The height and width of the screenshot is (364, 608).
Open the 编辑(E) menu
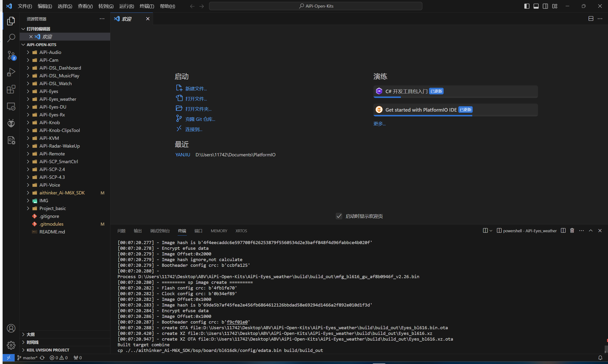pos(45,6)
